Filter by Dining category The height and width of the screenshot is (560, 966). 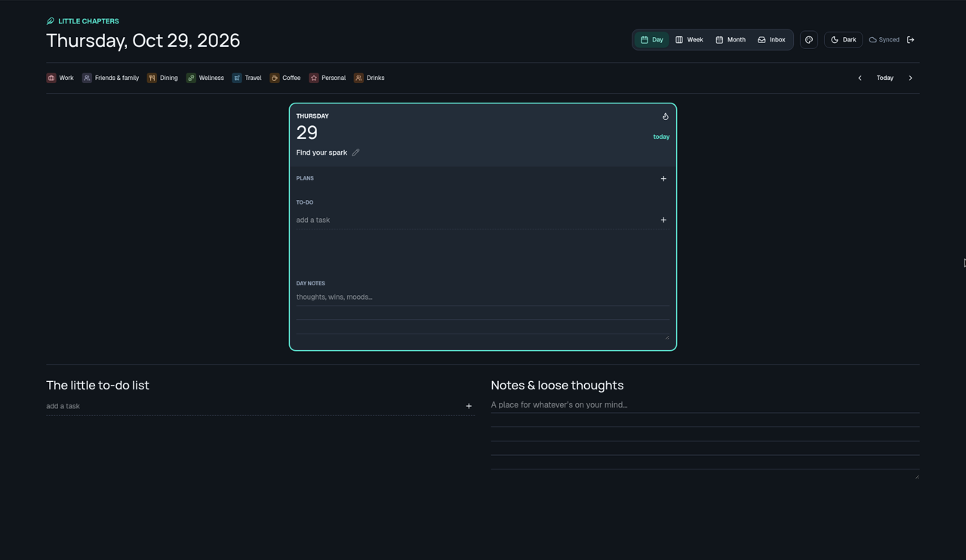(163, 78)
